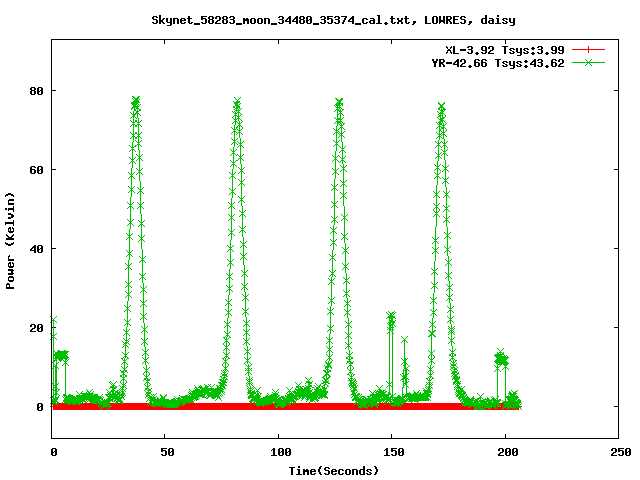Click the y-axis tick label 0
This screenshot has width=640, height=480.
point(40,407)
